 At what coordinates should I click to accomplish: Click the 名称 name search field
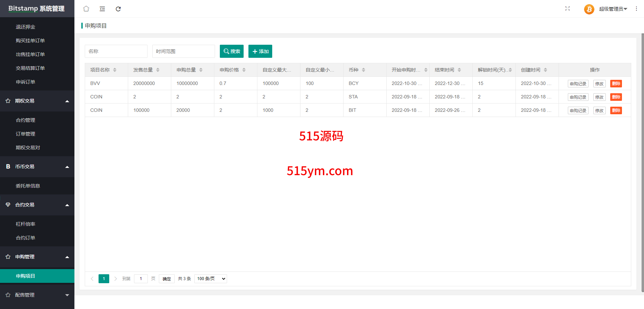point(116,51)
